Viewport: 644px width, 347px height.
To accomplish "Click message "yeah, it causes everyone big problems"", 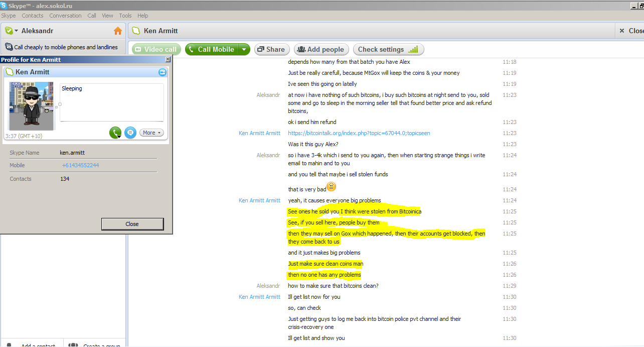I will pyautogui.click(x=335, y=200).
